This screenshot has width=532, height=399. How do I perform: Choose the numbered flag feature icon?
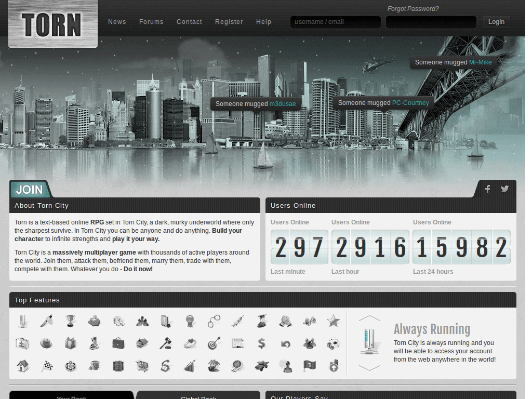click(310, 366)
